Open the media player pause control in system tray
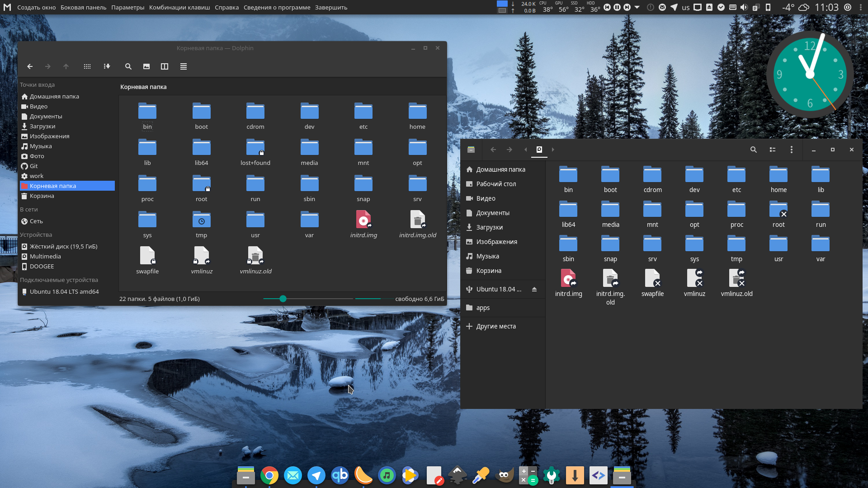 (618, 7)
